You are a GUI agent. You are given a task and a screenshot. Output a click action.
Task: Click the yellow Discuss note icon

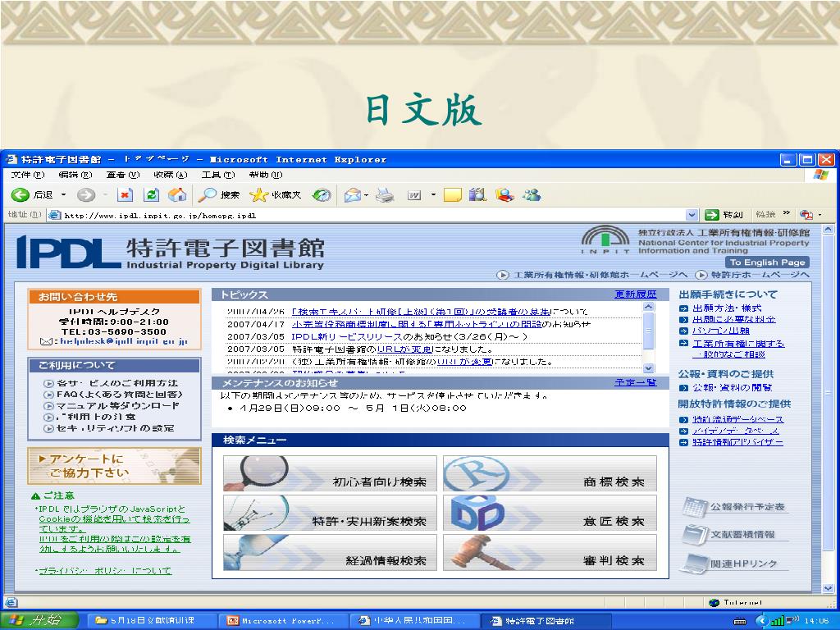(453, 195)
